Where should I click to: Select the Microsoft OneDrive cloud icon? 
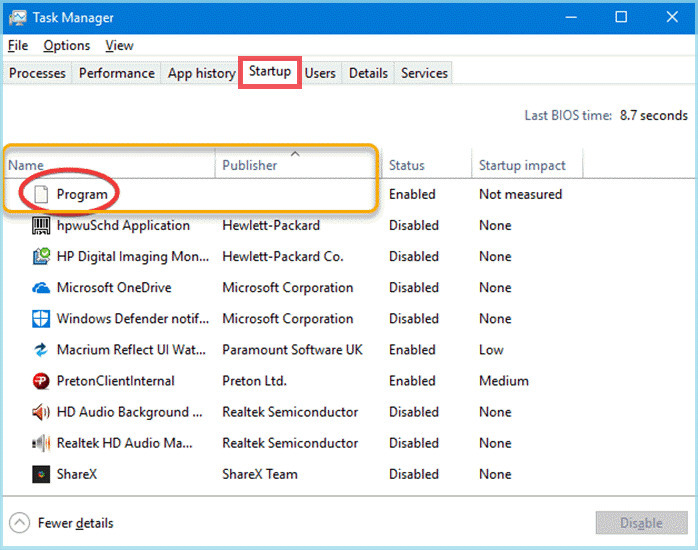click(x=41, y=288)
